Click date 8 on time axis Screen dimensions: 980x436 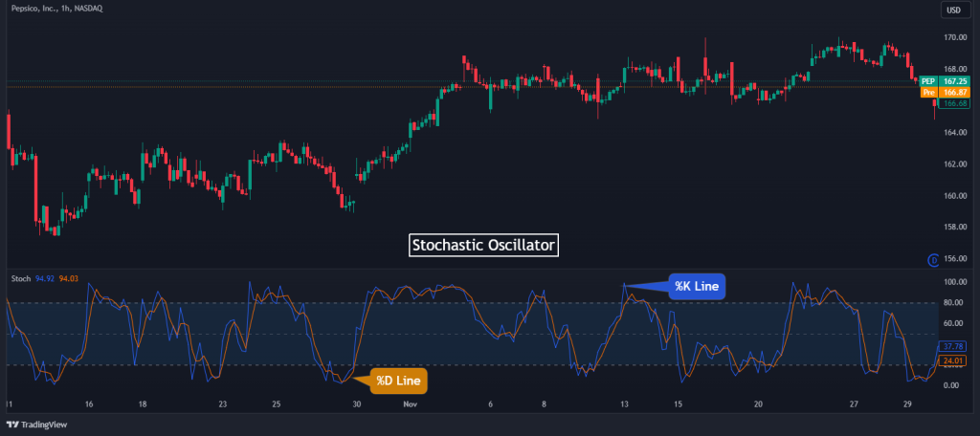click(544, 404)
